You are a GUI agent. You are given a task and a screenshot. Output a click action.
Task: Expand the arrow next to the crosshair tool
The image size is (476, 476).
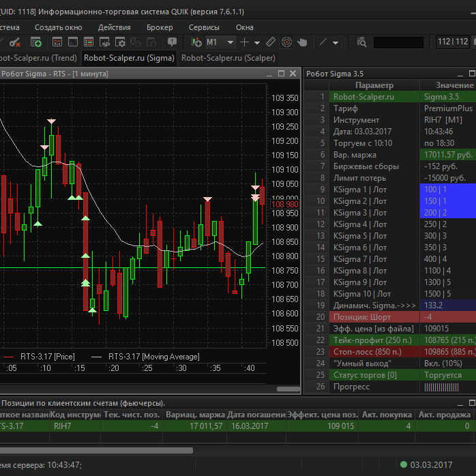click(258, 42)
